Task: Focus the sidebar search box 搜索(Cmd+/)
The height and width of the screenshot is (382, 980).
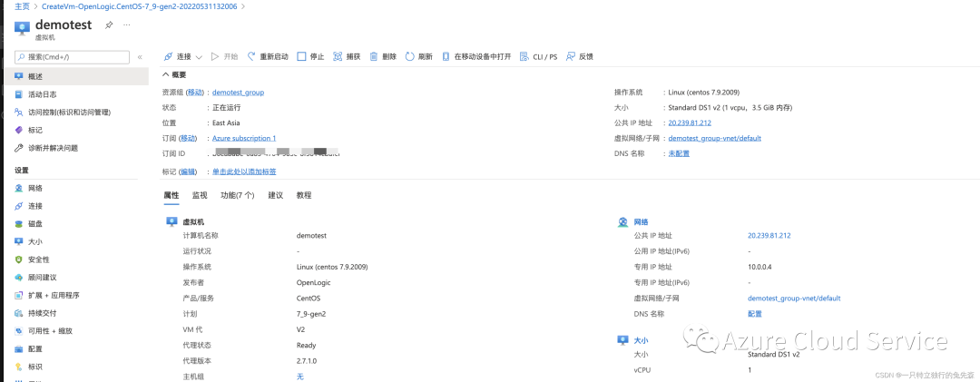Action: pos(72,57)
